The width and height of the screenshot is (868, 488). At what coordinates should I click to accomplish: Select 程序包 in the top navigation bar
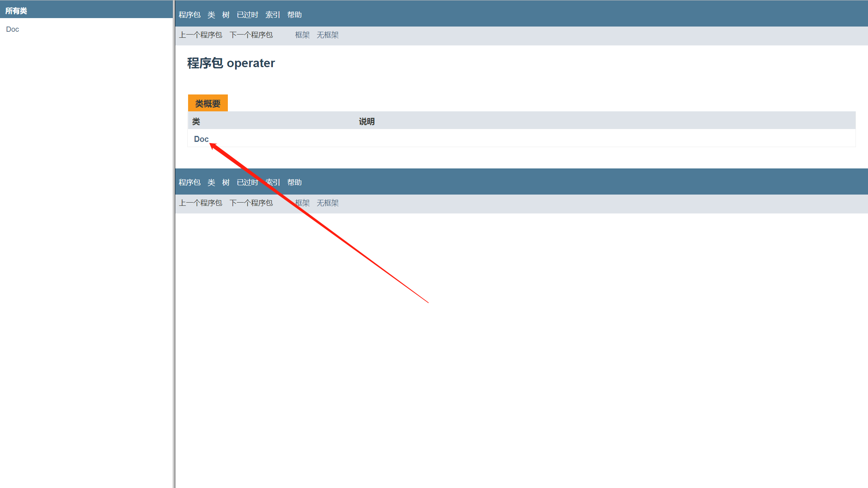click(190, 15)
